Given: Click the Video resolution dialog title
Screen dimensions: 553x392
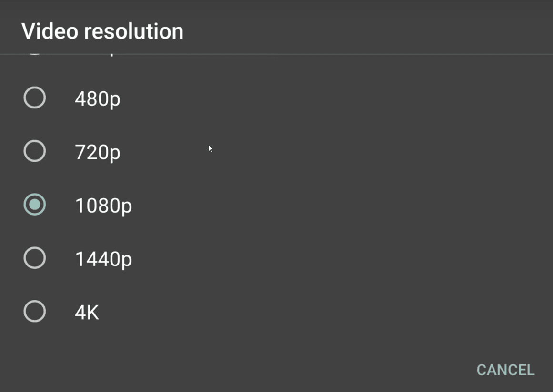Looking at the screenshot, I should [x=103, y=30].
